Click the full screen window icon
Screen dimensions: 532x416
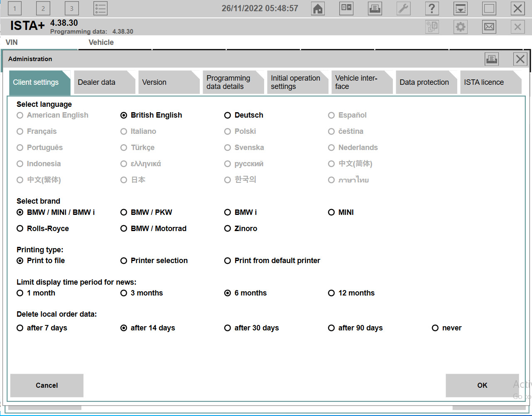pos(489,8)
